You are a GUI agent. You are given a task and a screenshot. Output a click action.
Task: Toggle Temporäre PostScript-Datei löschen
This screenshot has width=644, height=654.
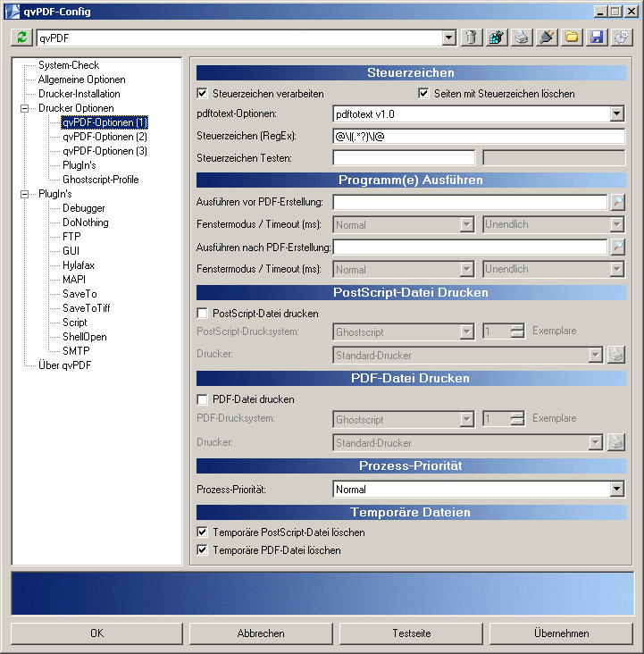pos(202,532)
